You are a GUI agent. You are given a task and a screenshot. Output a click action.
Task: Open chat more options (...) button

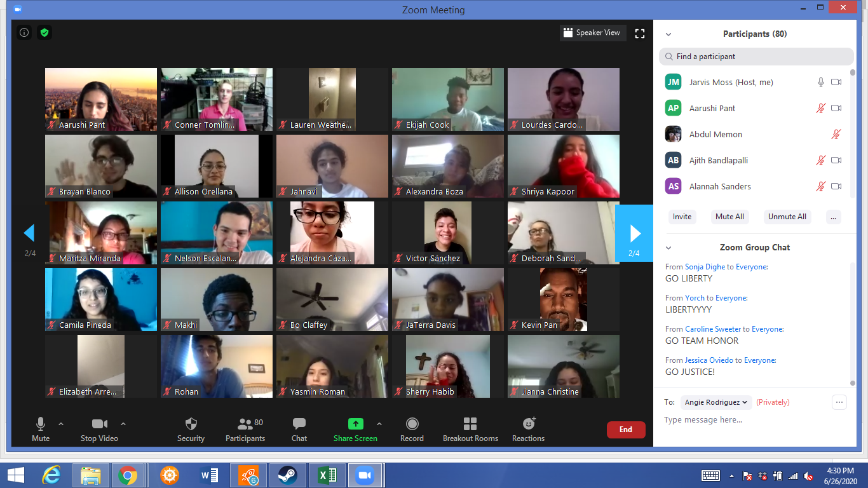839,402
